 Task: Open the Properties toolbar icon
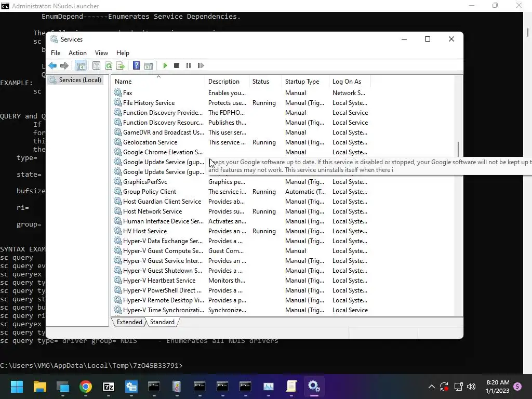point(96,65)
